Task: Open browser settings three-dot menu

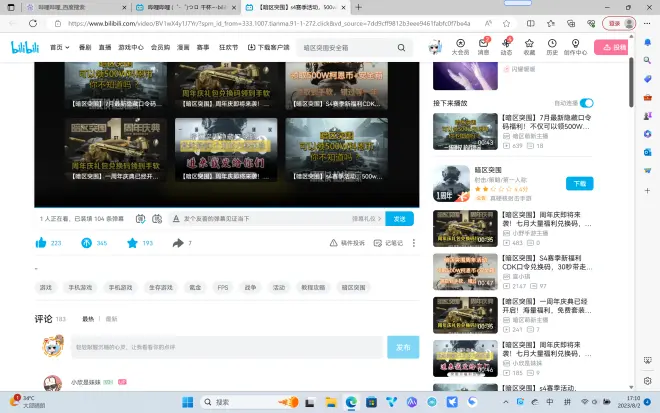Action: (647, 24)
